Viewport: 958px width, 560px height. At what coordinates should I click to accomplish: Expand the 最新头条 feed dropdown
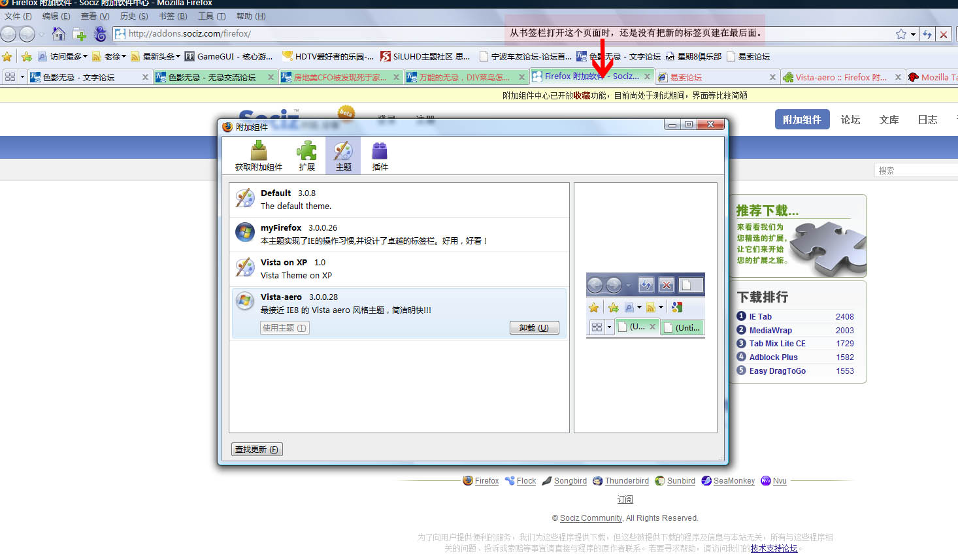click(x=156, y=57)
